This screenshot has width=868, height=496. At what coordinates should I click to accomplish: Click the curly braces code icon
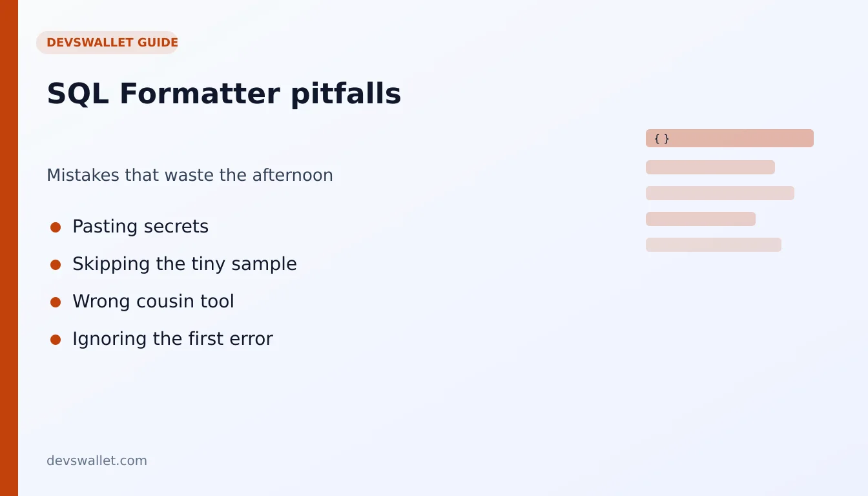661,138
